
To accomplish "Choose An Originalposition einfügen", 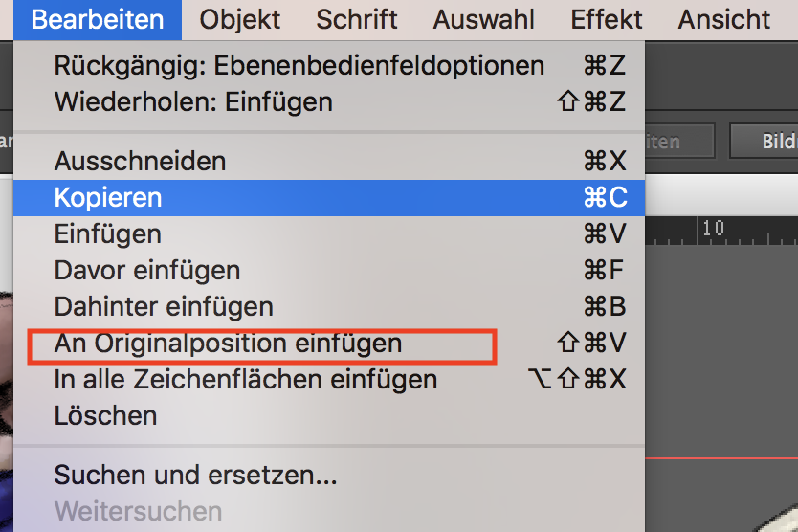I will [x=329, y=344].
